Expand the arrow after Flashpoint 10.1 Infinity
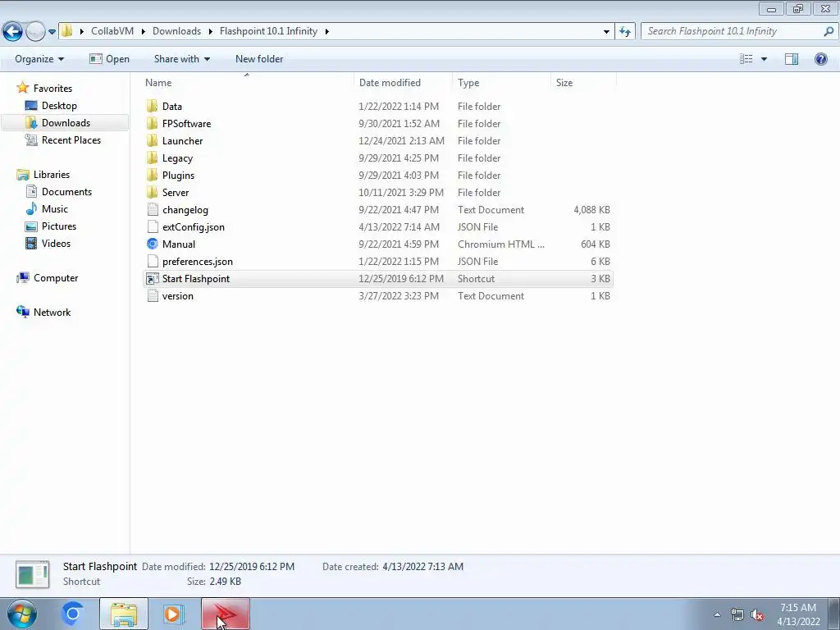 tap(326, 32)
